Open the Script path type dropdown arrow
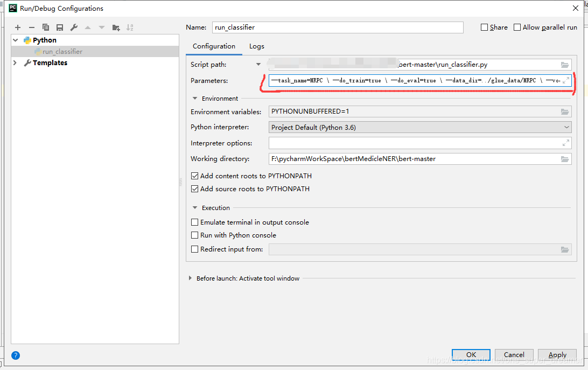Screen dimensions: 588x370 (258, 65)
